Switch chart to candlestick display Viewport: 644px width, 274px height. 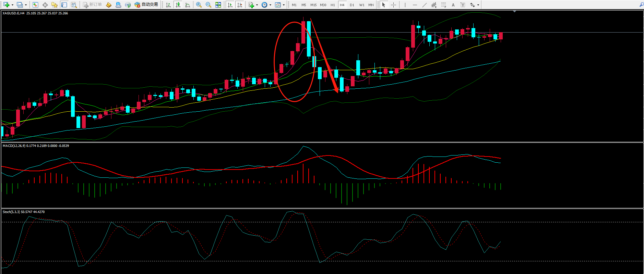pos(178,5)
